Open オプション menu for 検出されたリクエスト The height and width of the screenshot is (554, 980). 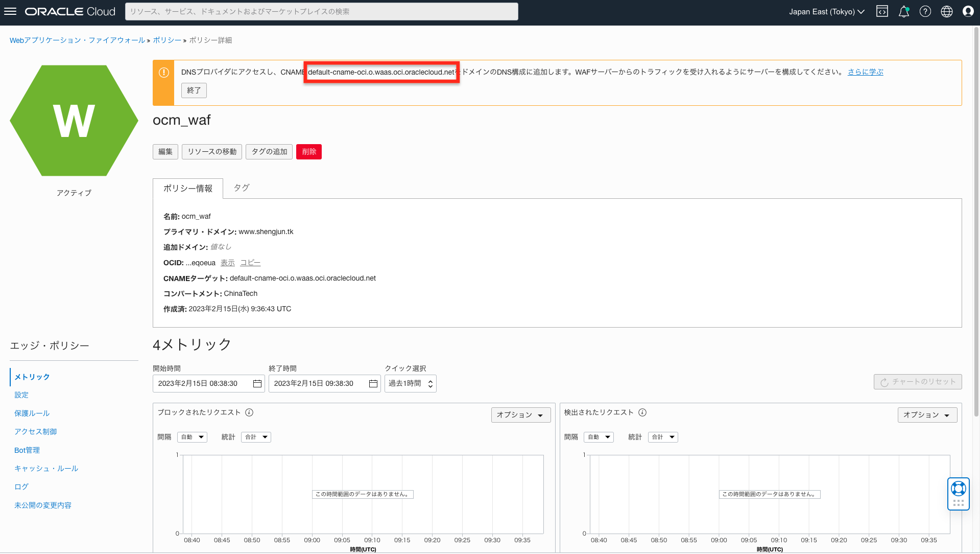point(927,415)
